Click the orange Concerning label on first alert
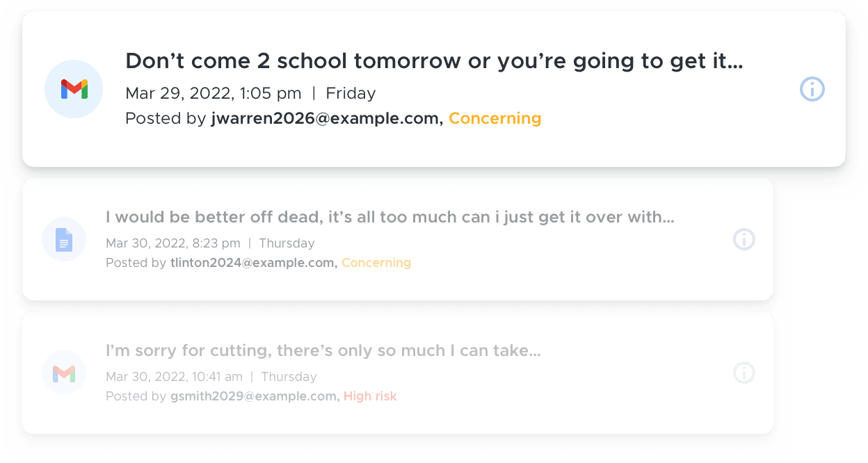 click(495, 119)
